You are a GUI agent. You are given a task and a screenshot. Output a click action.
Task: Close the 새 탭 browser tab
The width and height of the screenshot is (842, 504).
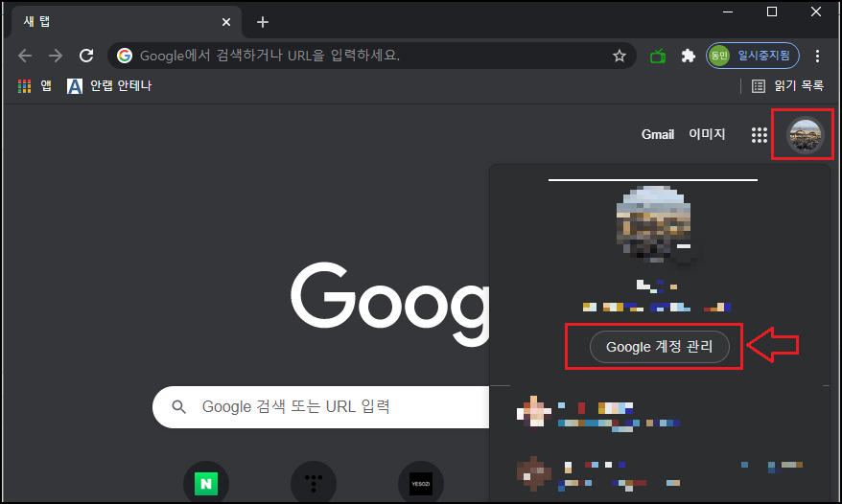(226, 22)
